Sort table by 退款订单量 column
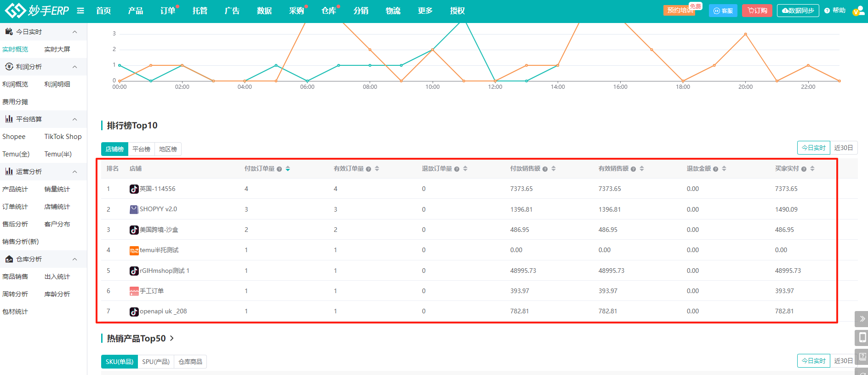This screenshot has height=375, width=868. [465, 169]
